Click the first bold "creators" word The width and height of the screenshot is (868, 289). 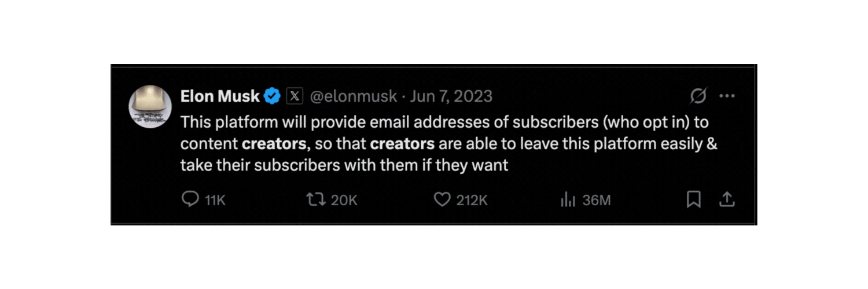point(274,144)
